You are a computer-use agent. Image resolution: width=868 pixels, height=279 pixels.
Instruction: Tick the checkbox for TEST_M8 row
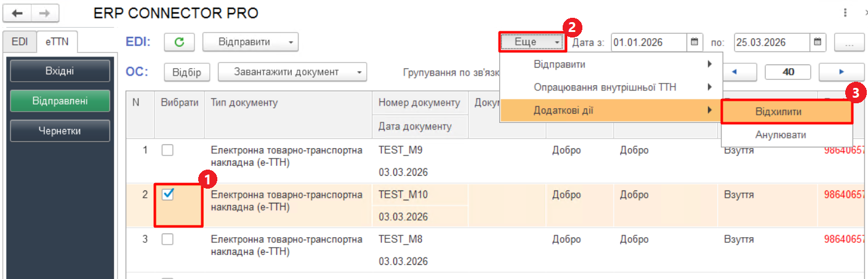coord(167,240)
